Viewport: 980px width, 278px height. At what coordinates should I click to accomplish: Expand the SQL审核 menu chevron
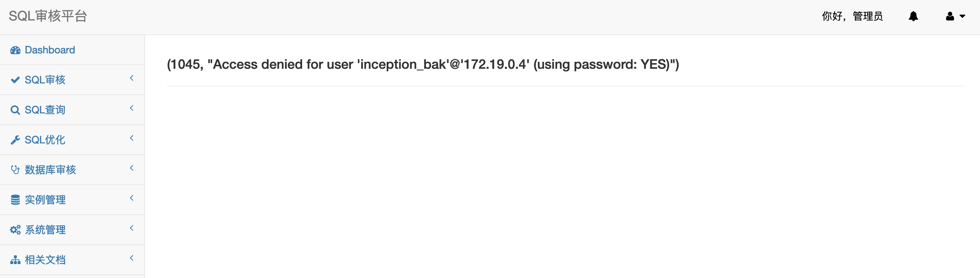pyautogui.click(x=131, y=78)
